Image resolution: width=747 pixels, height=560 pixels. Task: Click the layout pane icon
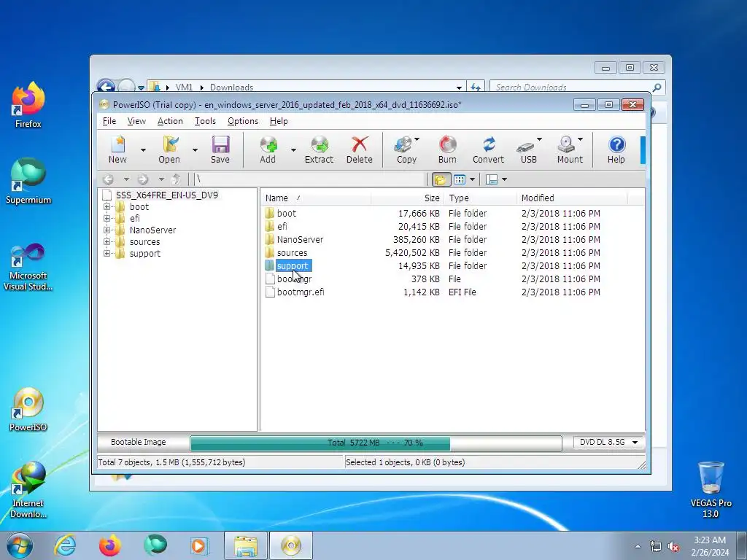coord(492,179)
